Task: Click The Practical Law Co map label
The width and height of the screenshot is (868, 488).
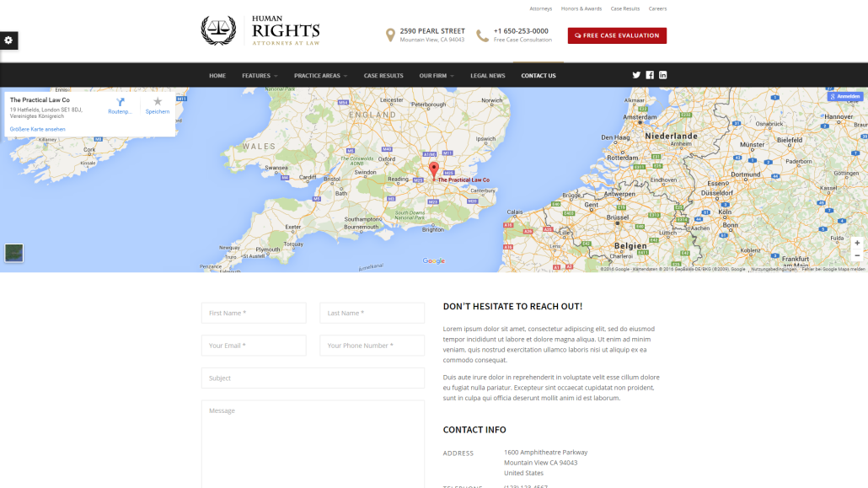Action: [x=463, y=180]
